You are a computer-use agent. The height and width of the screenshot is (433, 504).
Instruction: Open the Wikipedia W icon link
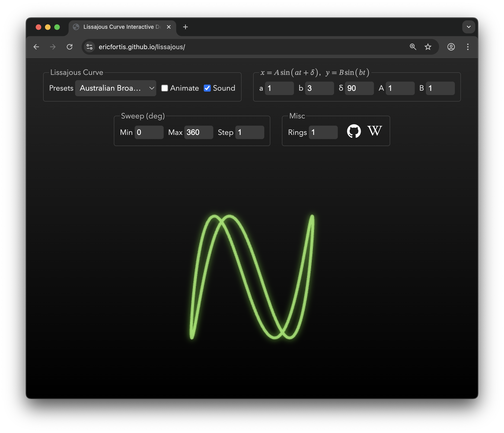pos(375,131)
